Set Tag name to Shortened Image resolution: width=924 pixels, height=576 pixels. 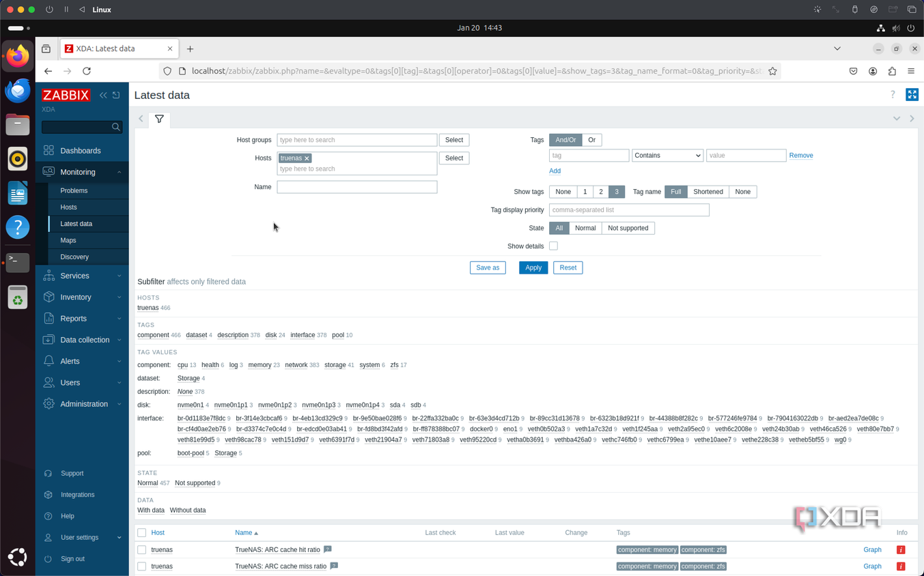pos(708,192)
